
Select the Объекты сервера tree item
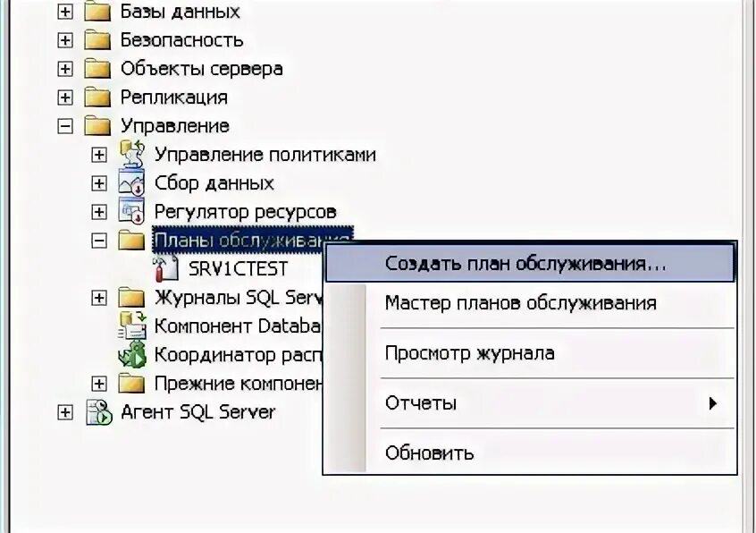tap(202, 69)
